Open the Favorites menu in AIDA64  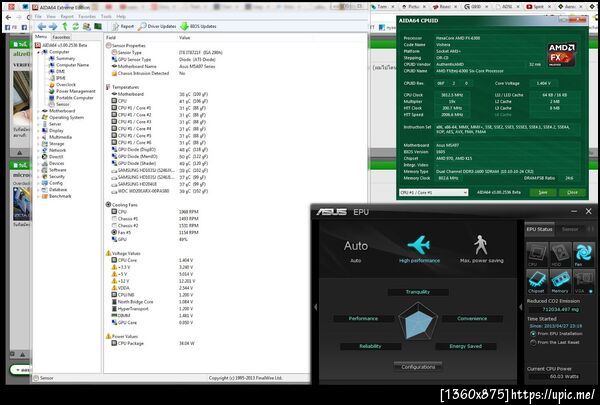coord(87,16)
